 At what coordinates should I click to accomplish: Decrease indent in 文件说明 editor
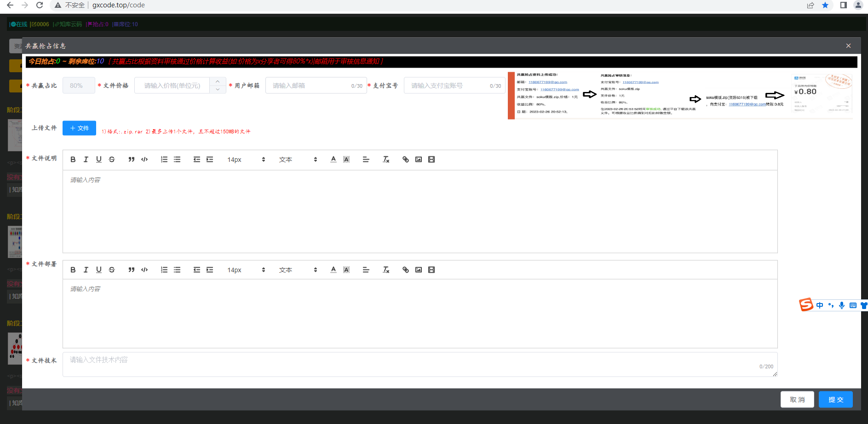tap(197, 160)
